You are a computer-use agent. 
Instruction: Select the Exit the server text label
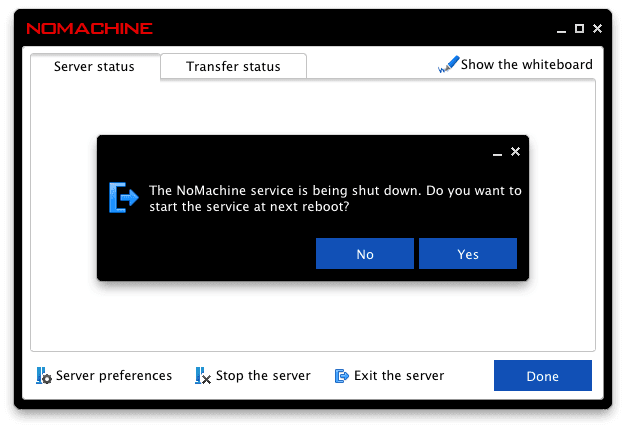click(399, 376)
